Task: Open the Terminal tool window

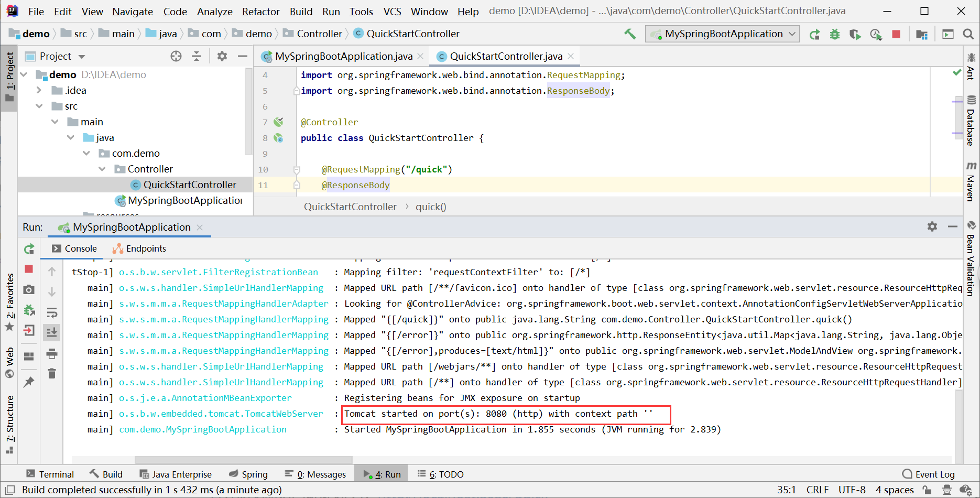Action: (50, 474)
